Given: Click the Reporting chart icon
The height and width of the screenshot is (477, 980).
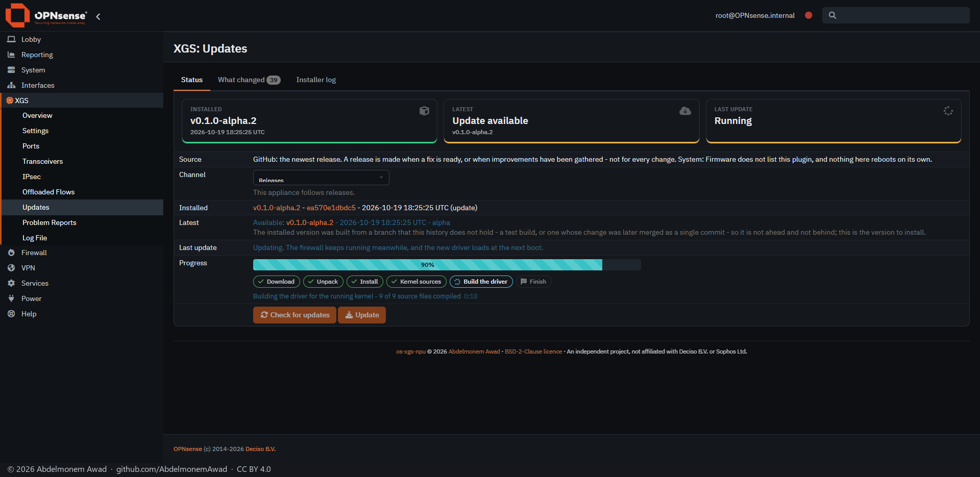Looking at the screenshot, I should (11, 55).
